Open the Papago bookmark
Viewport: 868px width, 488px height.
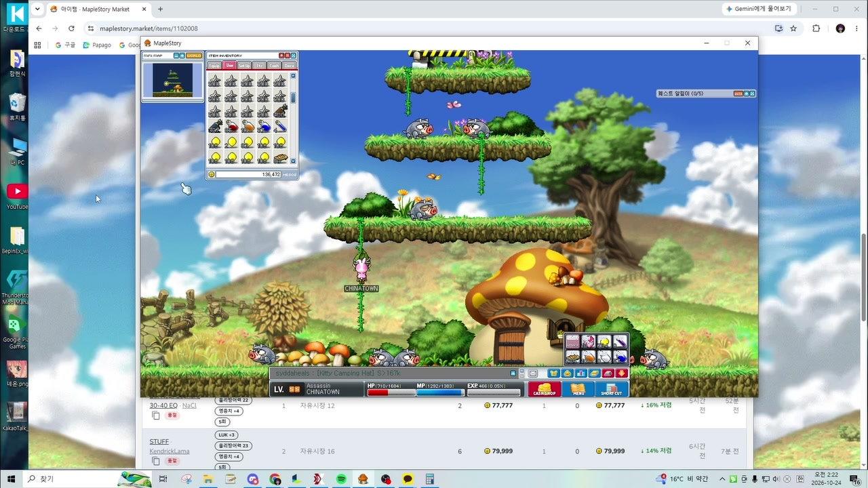97,45
